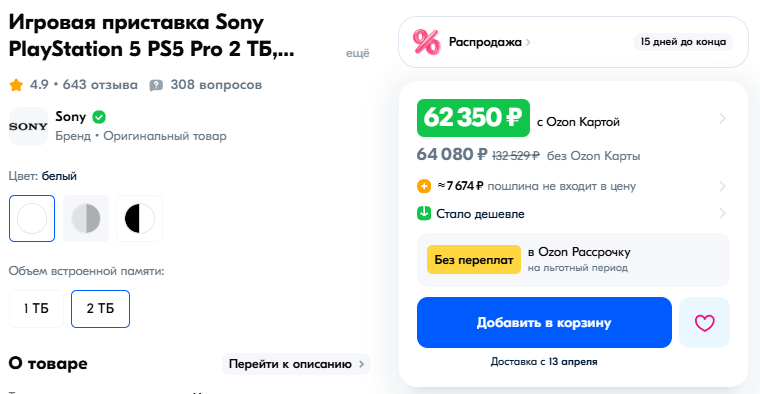Add item to favorites with heart icon

[x=704, y=323]
